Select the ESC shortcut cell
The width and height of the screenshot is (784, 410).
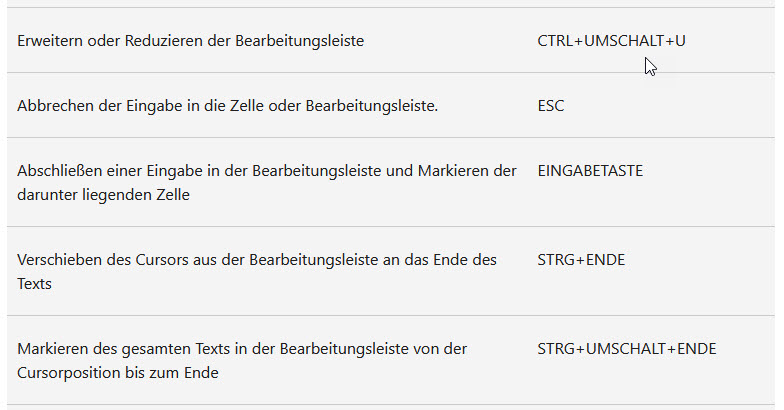coord(550,105)
